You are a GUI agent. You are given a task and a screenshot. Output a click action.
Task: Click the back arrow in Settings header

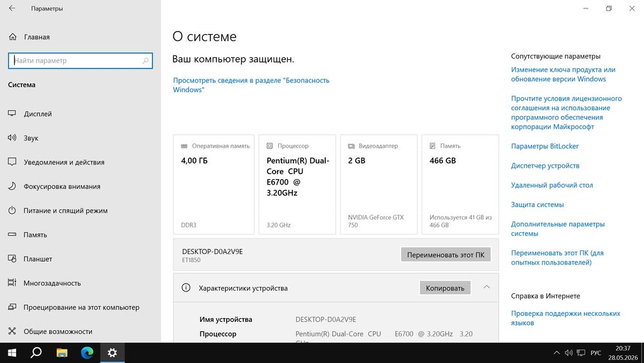coord(12,8)
